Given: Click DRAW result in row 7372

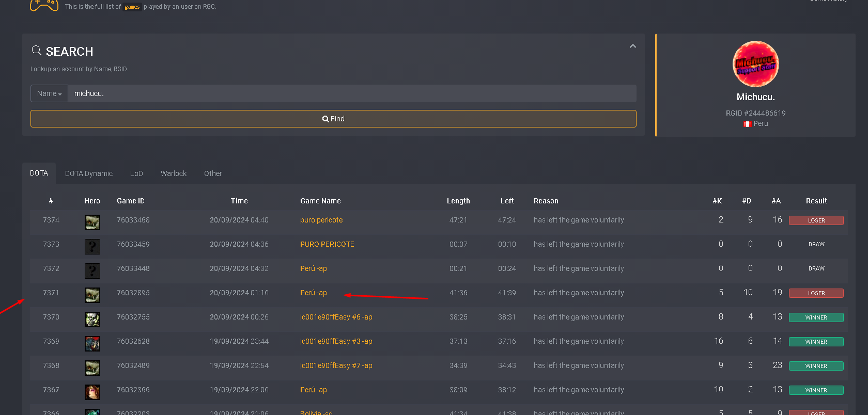Looking at the screenshot, I should 816,268.
